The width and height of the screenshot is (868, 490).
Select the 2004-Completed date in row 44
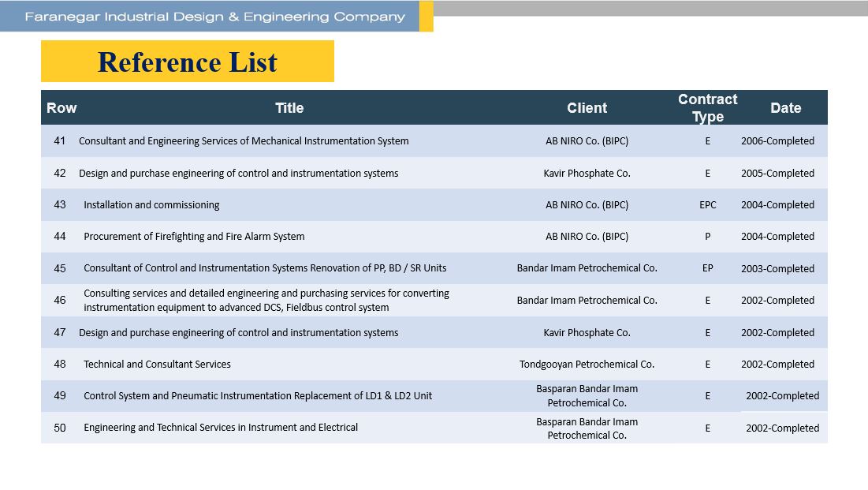[778, 236]
